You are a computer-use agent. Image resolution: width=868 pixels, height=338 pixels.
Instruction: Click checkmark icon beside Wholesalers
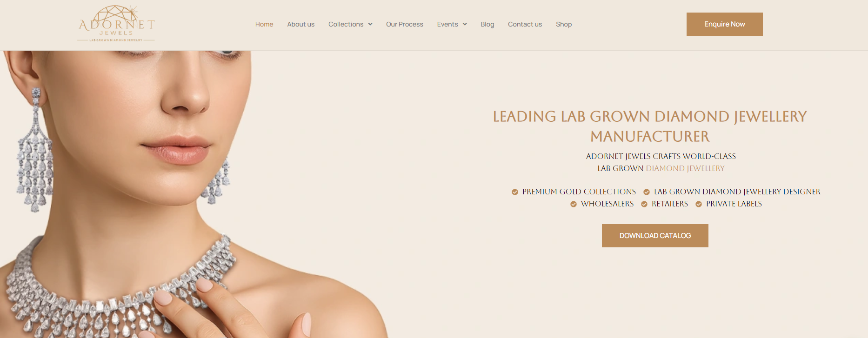point(574,204)
